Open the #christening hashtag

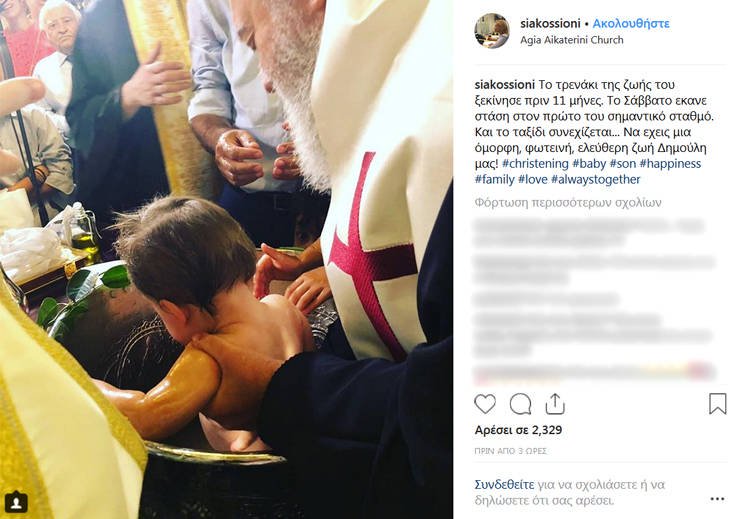coord(535,164)
